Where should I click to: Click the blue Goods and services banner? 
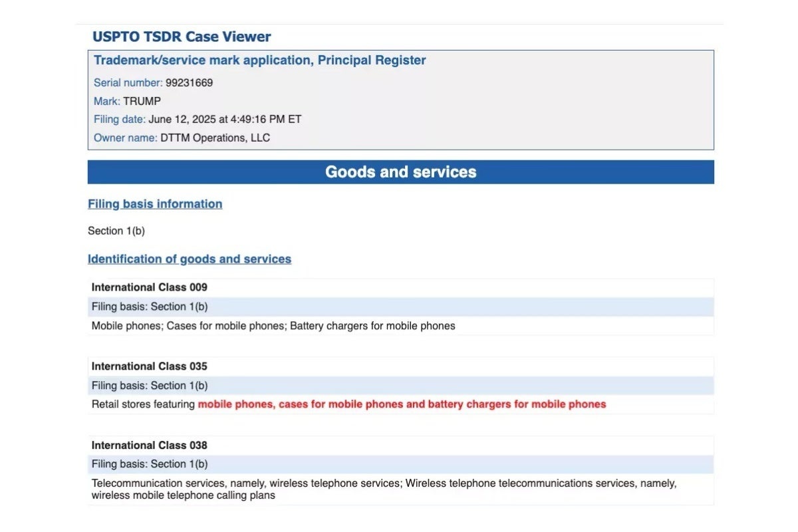(x=400, y=172)
